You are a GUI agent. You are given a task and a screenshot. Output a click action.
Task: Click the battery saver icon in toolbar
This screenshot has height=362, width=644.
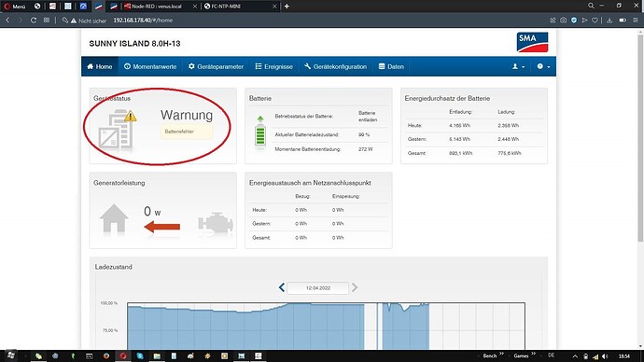coord(623,21)
